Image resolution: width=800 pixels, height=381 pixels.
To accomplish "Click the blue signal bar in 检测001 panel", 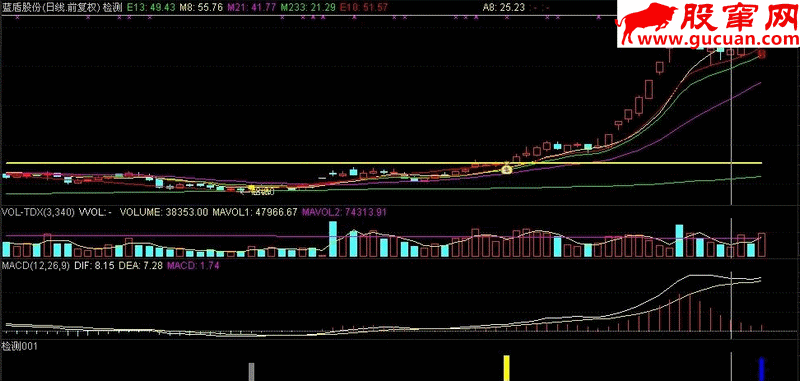I will coord(762,369).
